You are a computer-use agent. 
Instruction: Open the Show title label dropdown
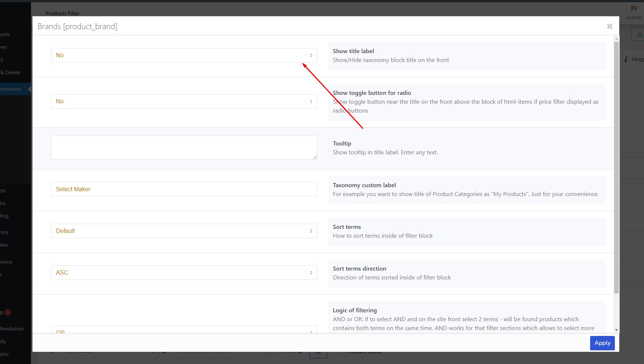click(x=184, y=55)
